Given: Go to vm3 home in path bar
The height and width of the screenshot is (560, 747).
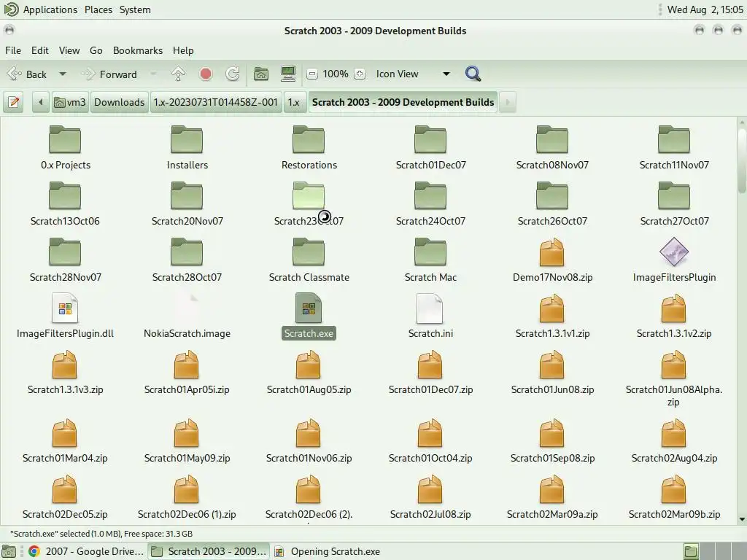Looking at the screenshot, I should (70, 102).
